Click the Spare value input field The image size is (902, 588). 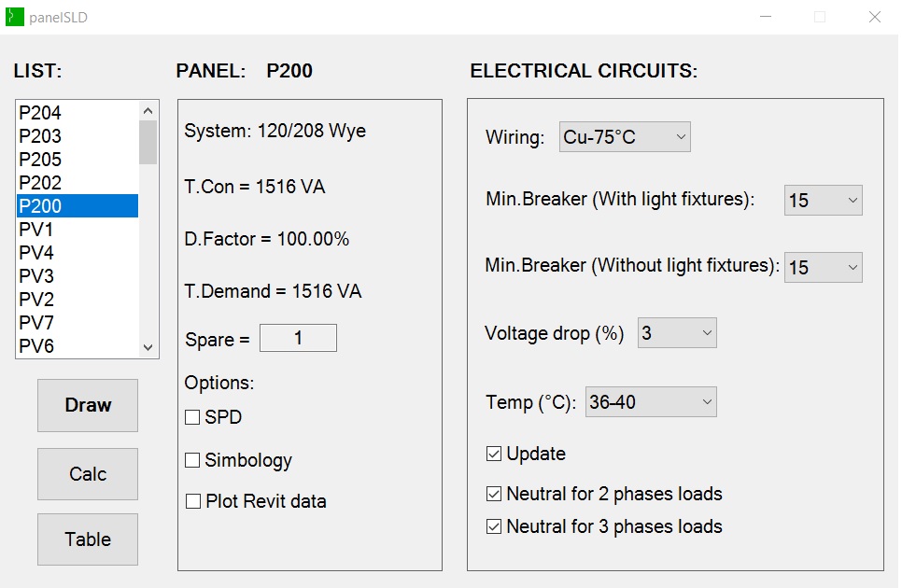[298, 339]
